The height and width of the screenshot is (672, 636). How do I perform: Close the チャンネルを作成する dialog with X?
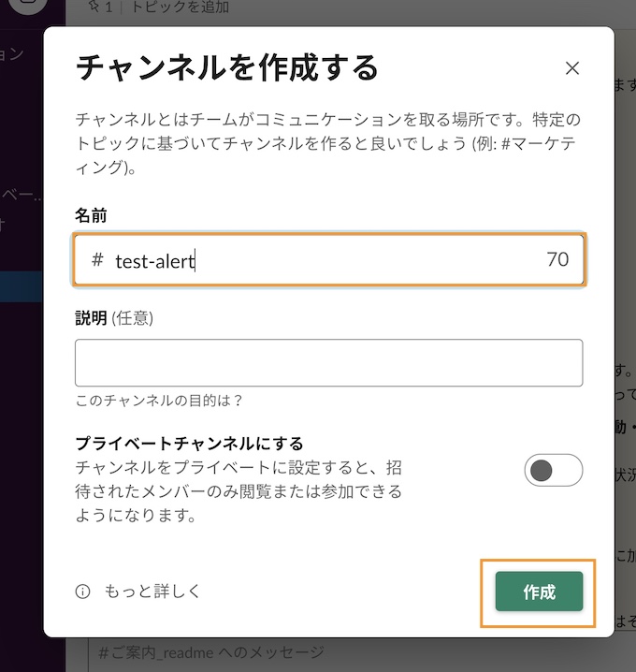click(x=572, y=68)
